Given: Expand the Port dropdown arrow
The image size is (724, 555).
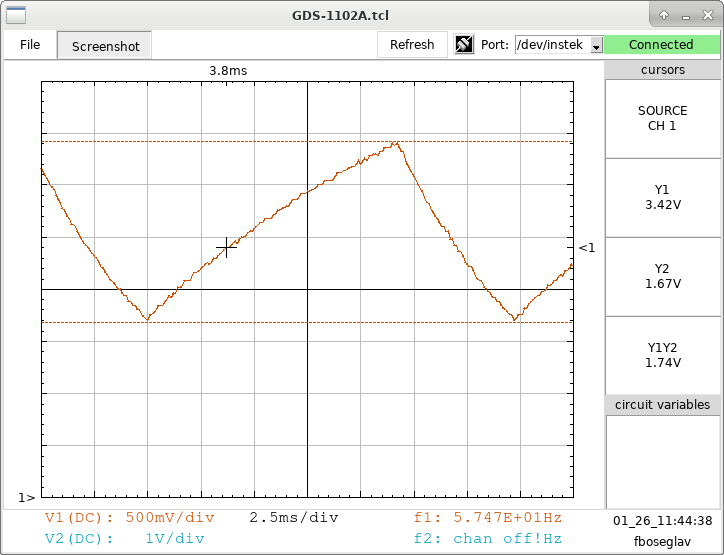Looking at the screenshot, I should click(596, 46).
